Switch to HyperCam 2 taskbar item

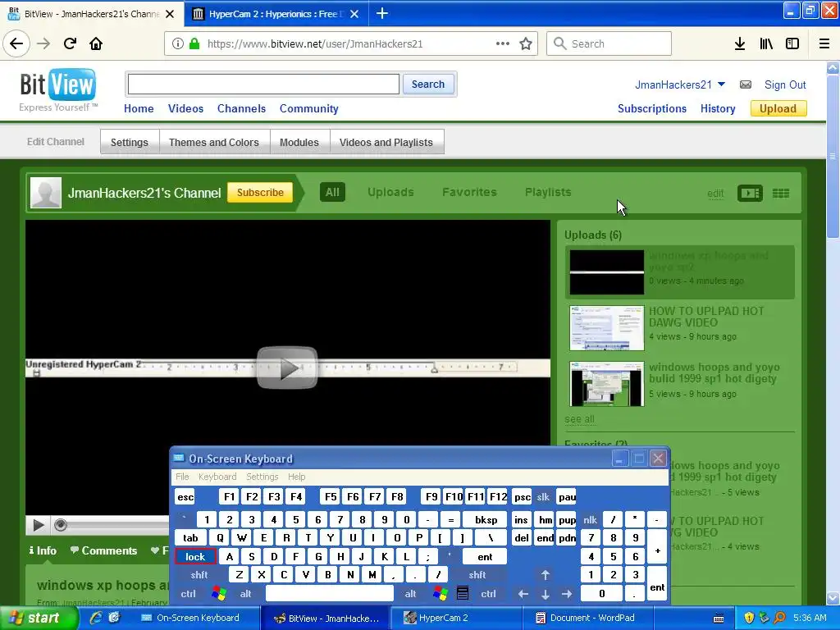(x=454, y=618)
